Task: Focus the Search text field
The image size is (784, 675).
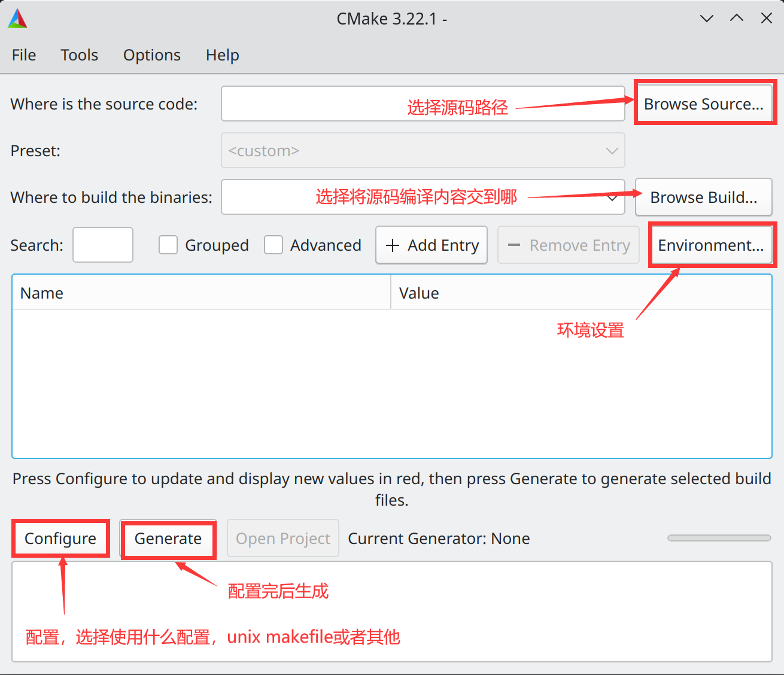Action: pyautogui.click(x=103, y=245)
